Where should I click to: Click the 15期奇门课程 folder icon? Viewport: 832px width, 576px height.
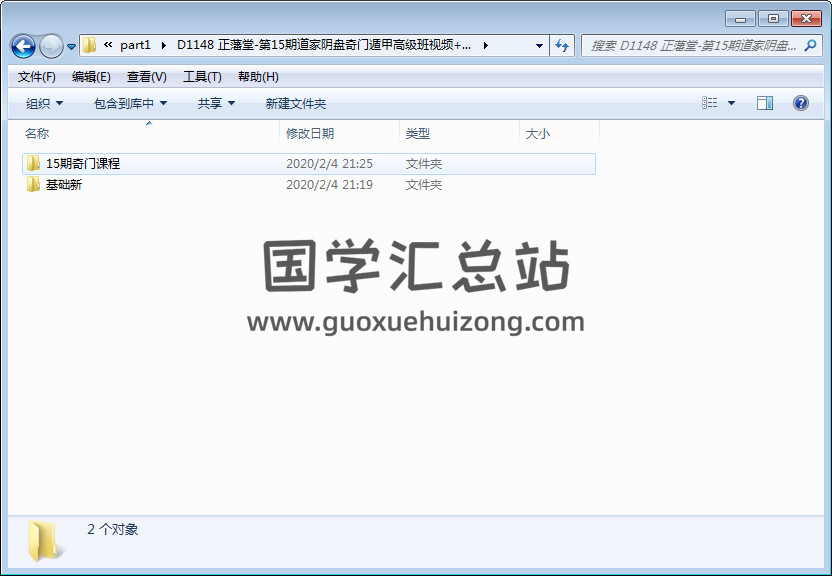[x=33, y=163]
